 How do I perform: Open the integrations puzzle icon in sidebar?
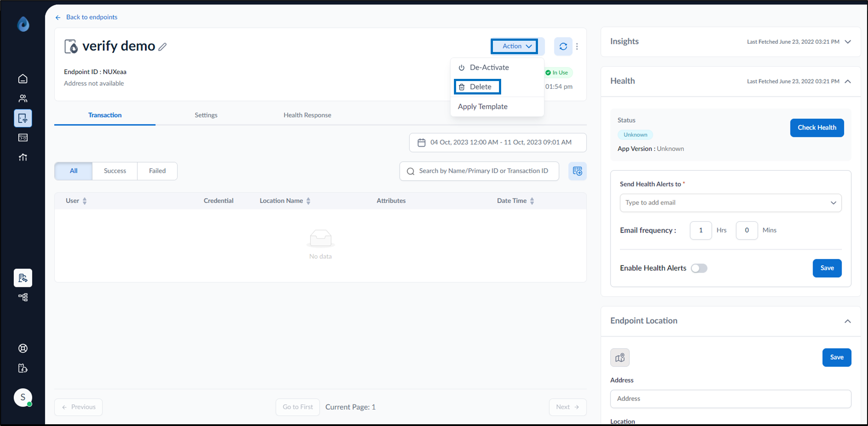pyautogui.click(x=23, y=368)
